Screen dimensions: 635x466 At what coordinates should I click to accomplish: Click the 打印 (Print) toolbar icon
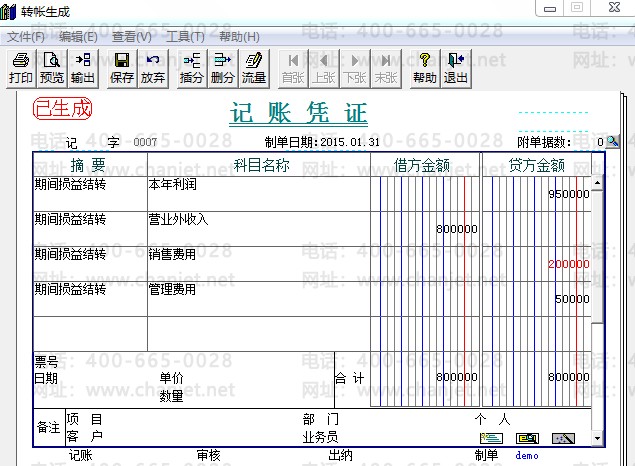(x=20, y=68)
